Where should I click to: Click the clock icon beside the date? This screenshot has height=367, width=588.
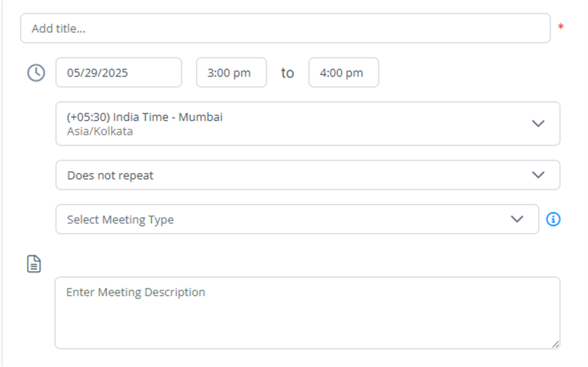pyautogui.click(x=36, y=73)
